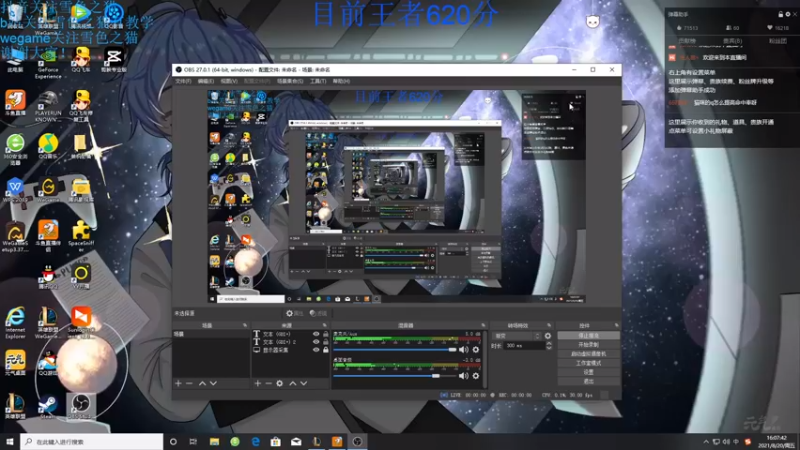Open the Scene Collection menu in OBS
The height and width of the screenshot is (450, 800).
point(290,81)
